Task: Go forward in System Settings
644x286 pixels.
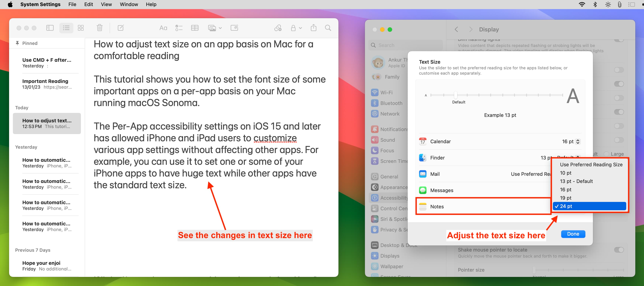Action: 470,30
